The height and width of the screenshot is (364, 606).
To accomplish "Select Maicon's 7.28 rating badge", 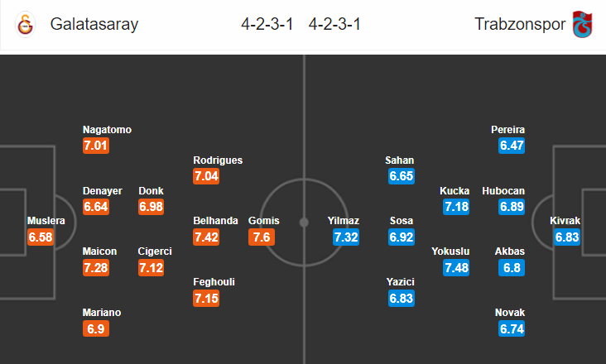I will pos(96,267).
